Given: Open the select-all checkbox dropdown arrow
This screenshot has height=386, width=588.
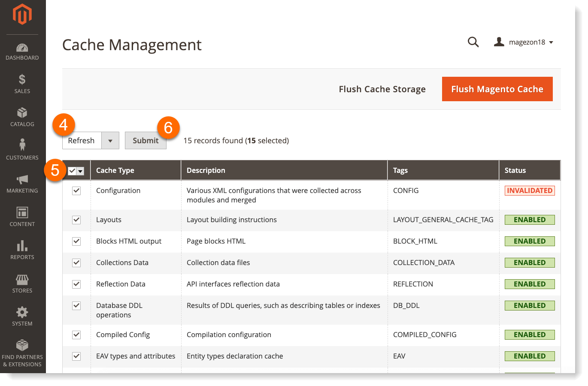Looking at the screenshot, I should [x=80, y=171].
